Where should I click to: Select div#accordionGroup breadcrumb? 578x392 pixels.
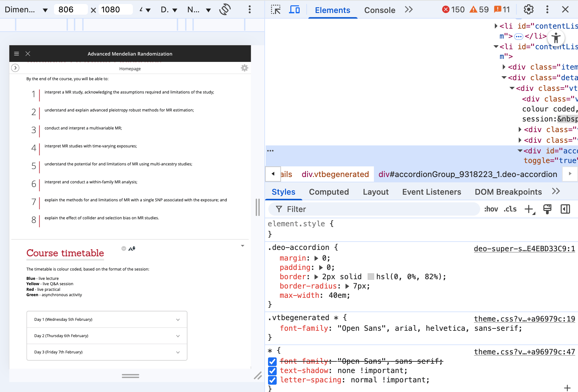(468, 174)
